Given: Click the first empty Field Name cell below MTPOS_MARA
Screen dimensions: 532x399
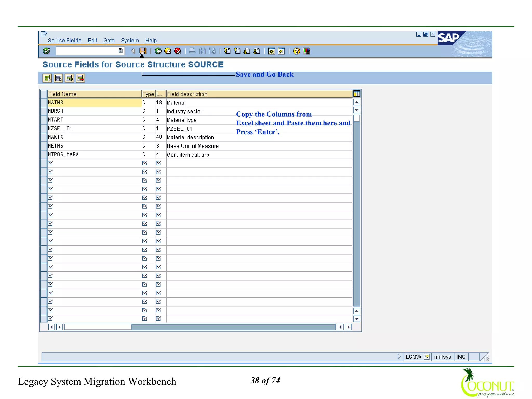Looking at the screenshot, I should pyautogui.click(x=94, y=163).
